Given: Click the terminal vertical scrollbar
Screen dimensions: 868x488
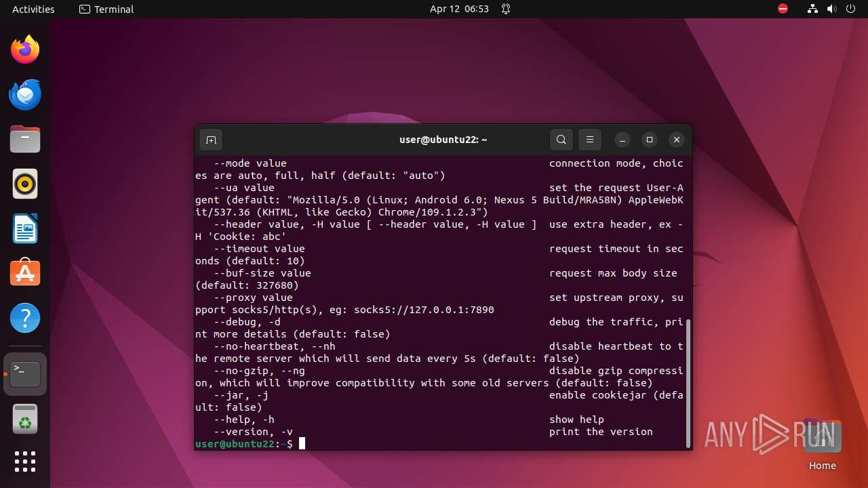Looking at the screenshot, I should click(688, 383).
